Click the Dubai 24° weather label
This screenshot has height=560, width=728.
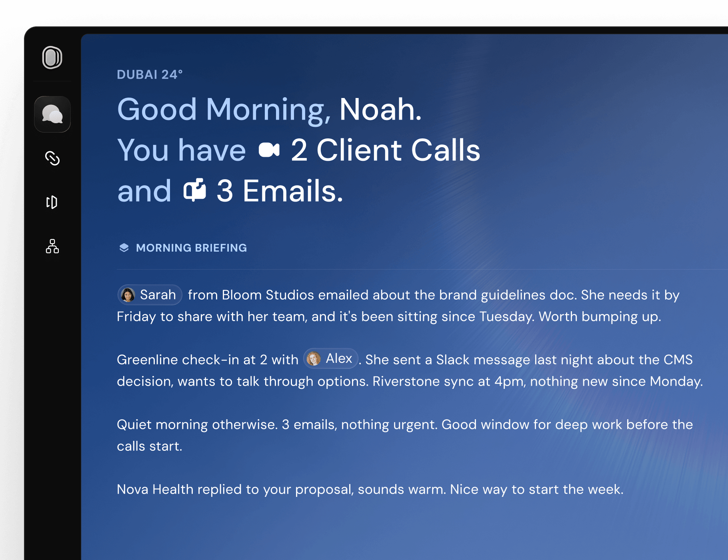pos(150,75)
